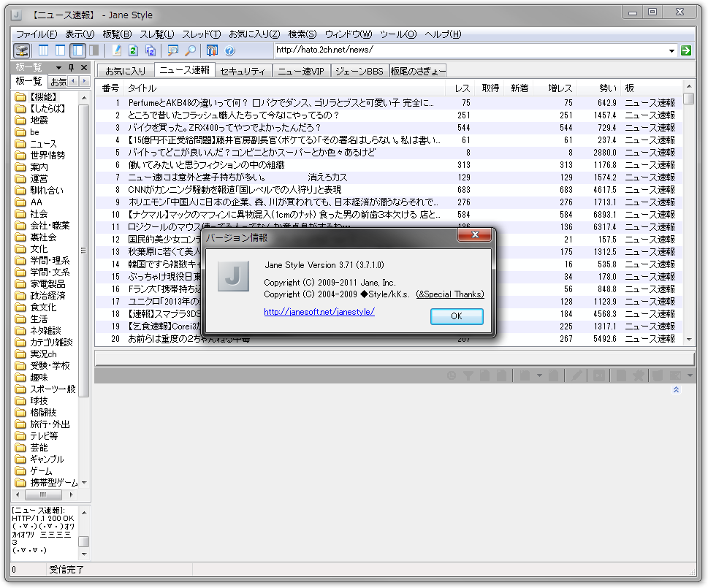Open the 検索(S) menu

pos(302,34)
